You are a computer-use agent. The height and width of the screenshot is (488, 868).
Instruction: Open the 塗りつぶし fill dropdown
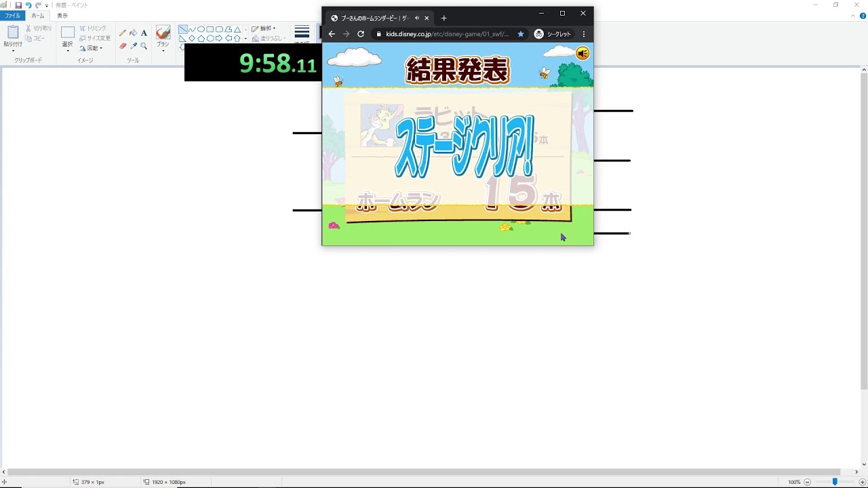269,39
